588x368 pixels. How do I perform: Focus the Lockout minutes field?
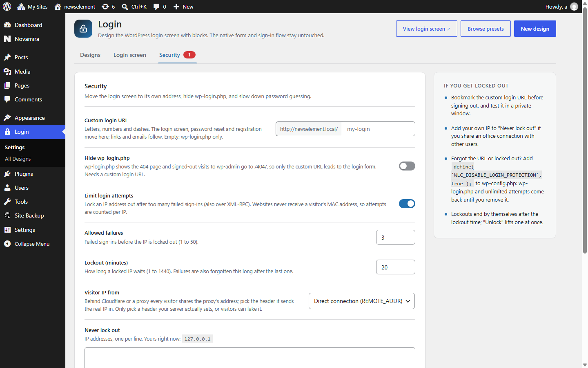[396, 267]
